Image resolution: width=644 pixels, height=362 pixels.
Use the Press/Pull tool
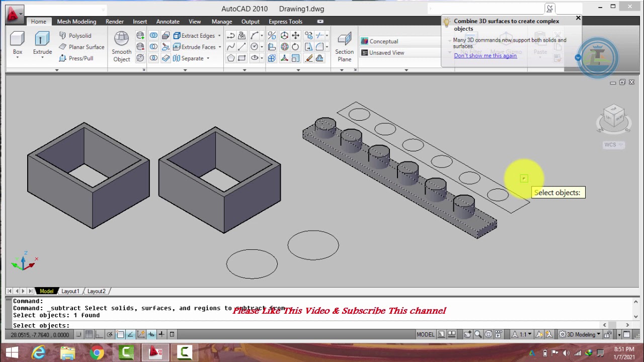coord(76,58)
